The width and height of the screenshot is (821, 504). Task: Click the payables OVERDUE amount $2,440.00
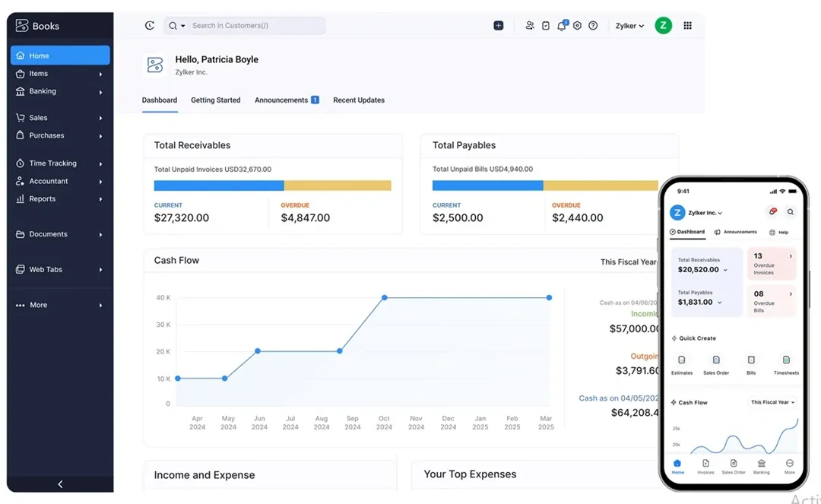(x=578, y=217)
